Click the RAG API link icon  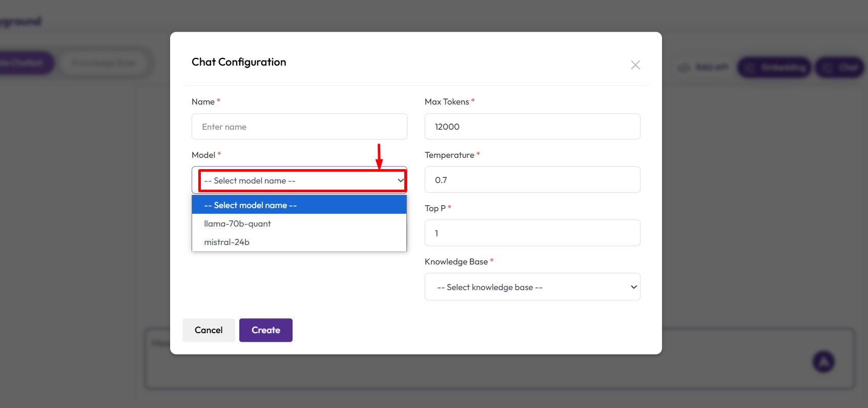click(x=684, y=68)
